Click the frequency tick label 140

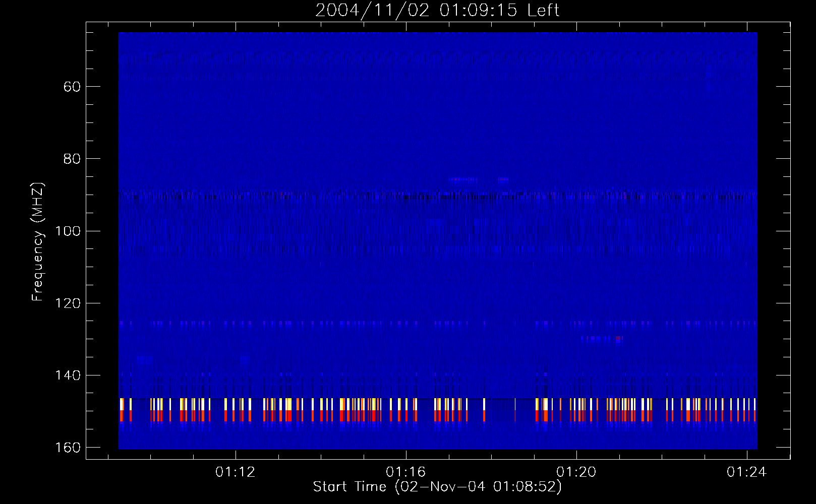coord(68,375)
